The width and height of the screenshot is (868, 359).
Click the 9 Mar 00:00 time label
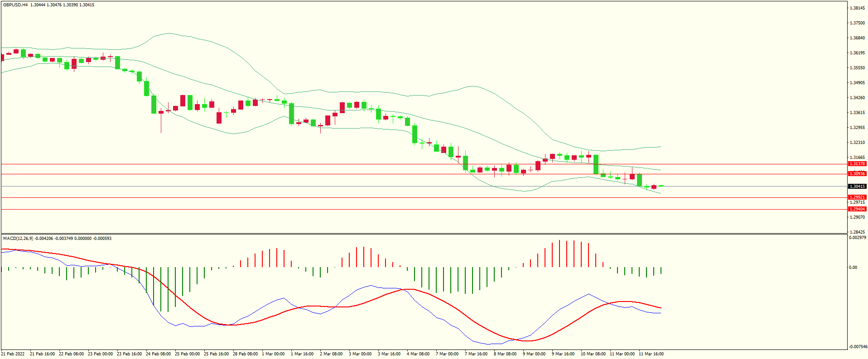coord(534,354)
